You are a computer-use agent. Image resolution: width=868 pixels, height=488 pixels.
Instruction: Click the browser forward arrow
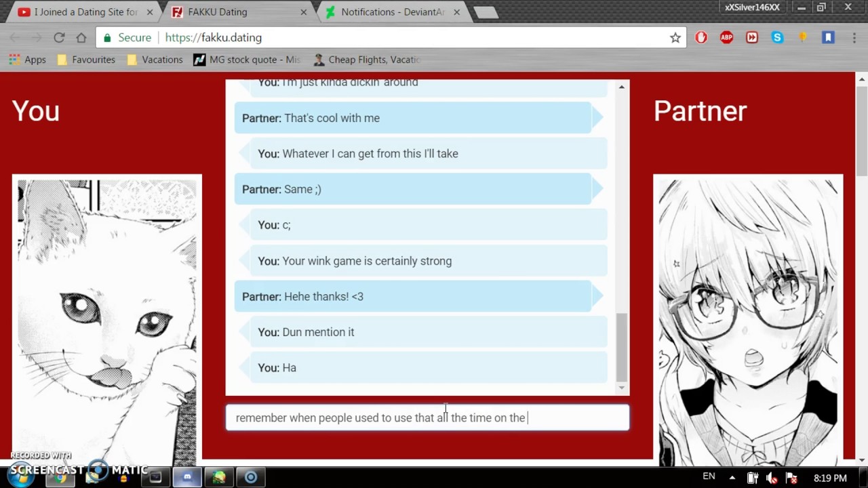tap(37, 38)
